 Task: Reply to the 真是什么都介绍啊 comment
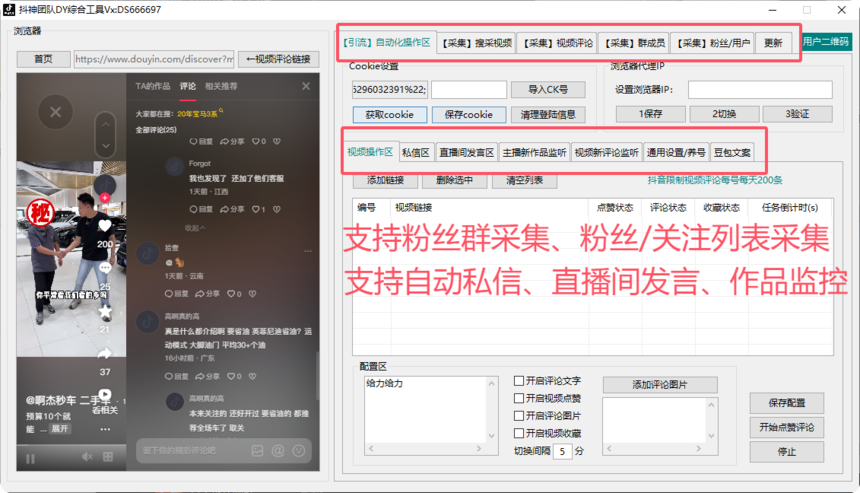pyautogui.click(x=177, y=376)
